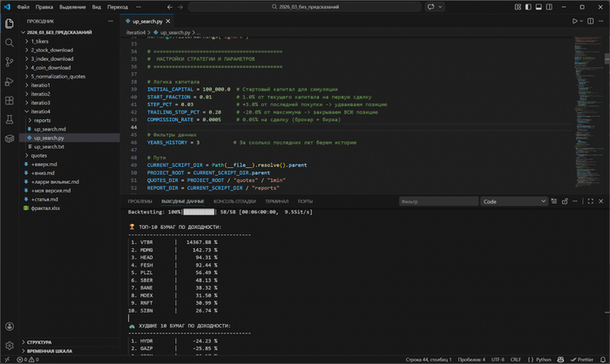Open errors and warnings counter
The height and width of the screenshot is (364, 610).
tap(28, 360)
